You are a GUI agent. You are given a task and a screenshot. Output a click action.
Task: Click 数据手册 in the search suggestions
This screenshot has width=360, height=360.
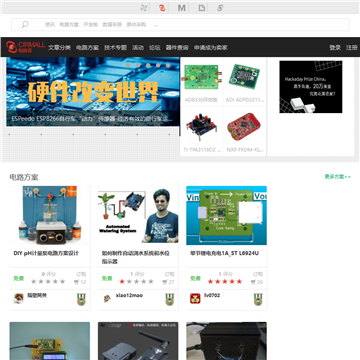(x=112, y=25)
